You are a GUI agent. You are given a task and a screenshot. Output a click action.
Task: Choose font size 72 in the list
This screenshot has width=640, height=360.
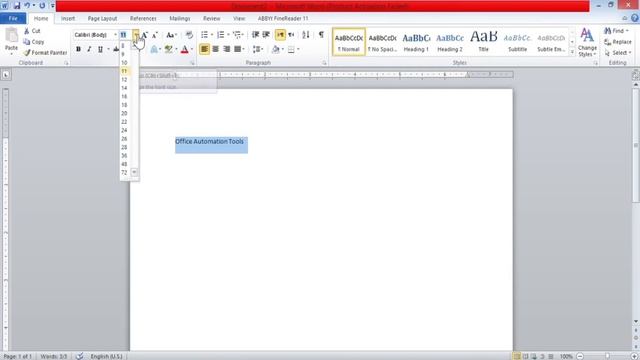[124, 172]
